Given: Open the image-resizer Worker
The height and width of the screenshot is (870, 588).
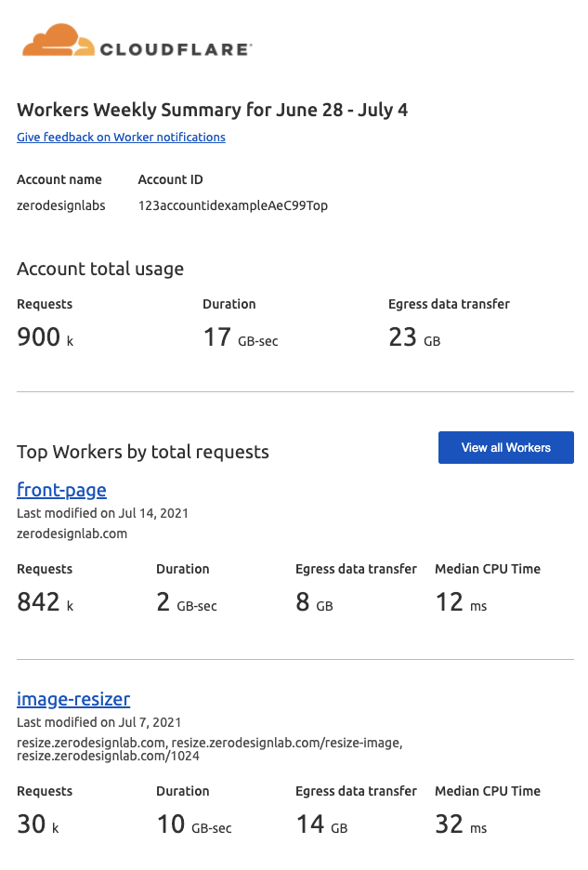Looking at the screenshot, I should 73,699.
